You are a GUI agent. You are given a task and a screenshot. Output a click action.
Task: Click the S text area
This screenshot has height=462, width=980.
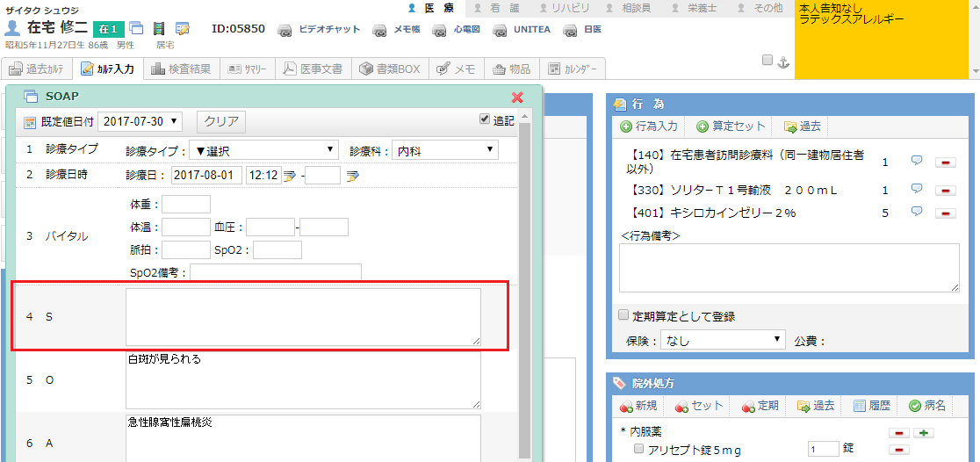303,316
